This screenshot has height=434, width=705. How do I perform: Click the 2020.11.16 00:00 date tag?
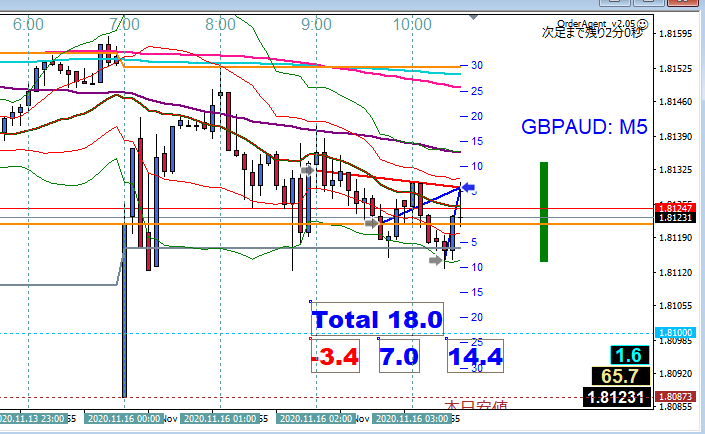coord(124,419)
